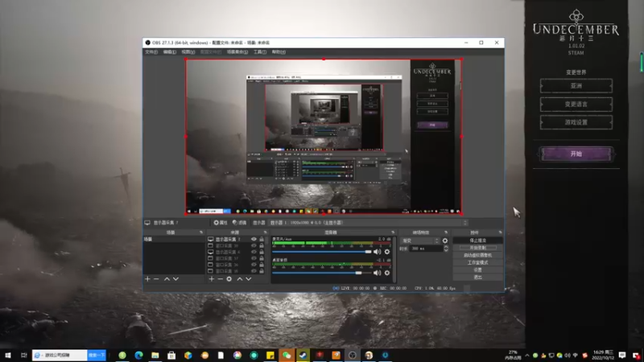Screen dimensions: 644x362
Task: Open the 桌面音频 audio settings gear
Action: (x=387, y=273)
